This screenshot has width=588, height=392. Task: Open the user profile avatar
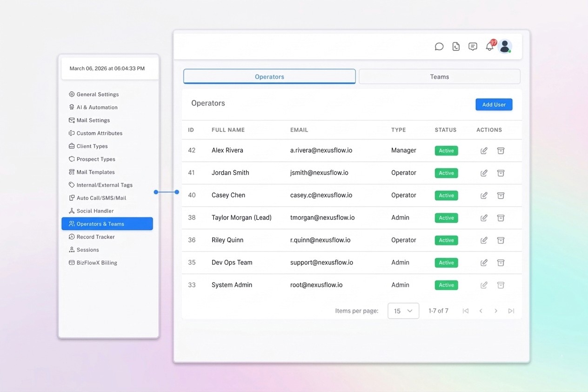(x=505, y=47)
